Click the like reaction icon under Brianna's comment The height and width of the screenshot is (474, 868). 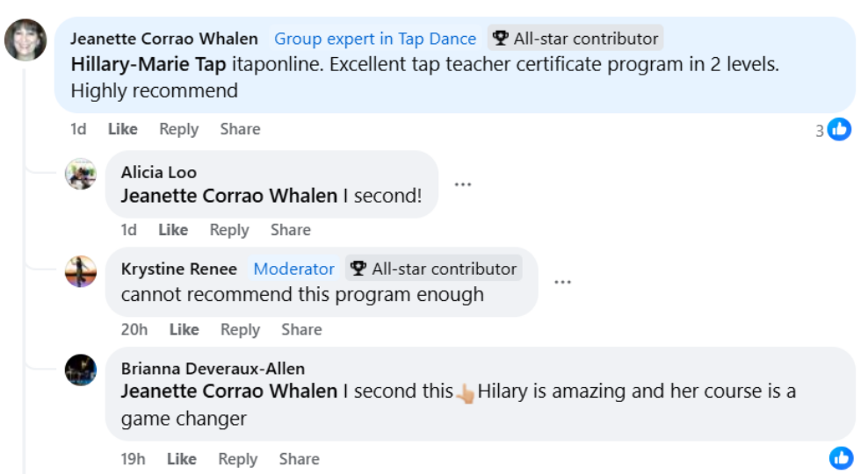(841, 457)
